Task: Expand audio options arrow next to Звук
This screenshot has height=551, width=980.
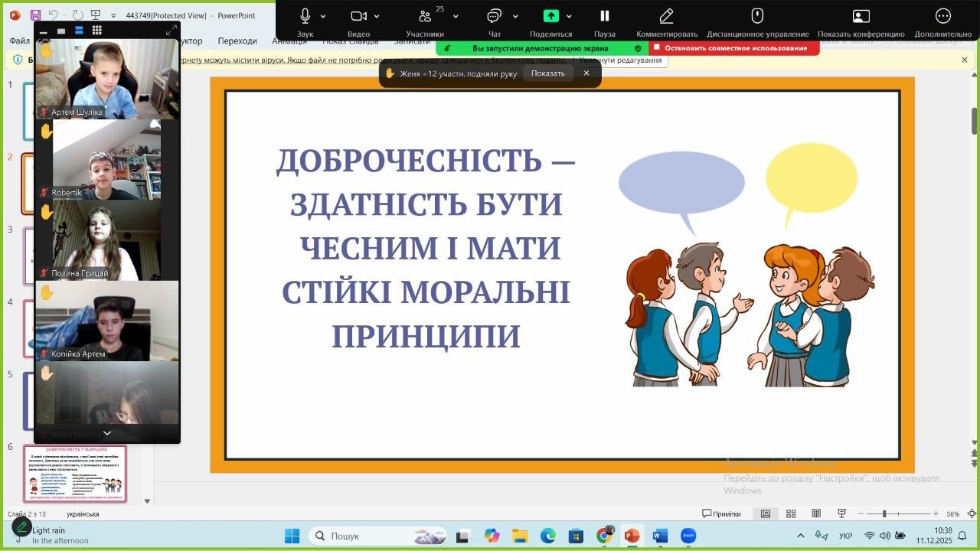Action: 323,16
